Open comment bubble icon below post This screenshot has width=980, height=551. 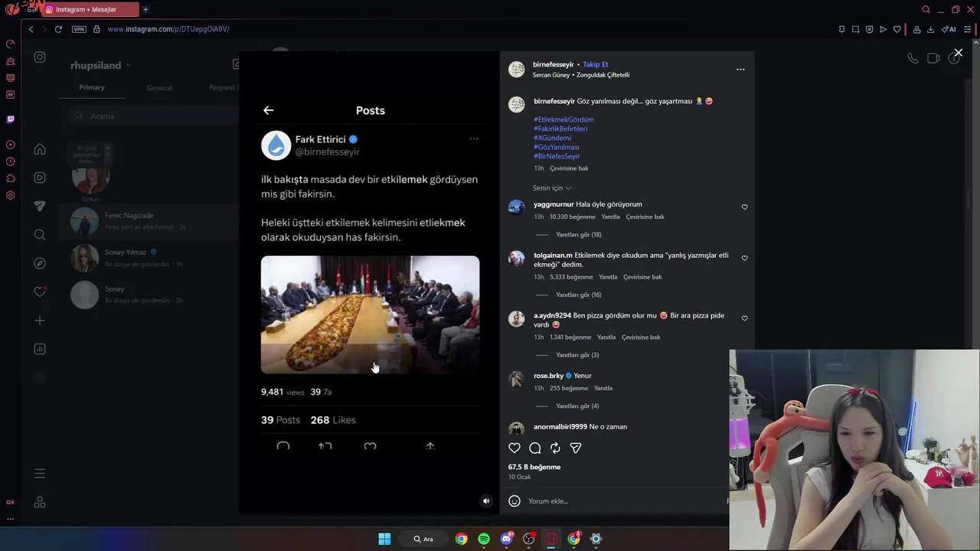pos(535,448)
